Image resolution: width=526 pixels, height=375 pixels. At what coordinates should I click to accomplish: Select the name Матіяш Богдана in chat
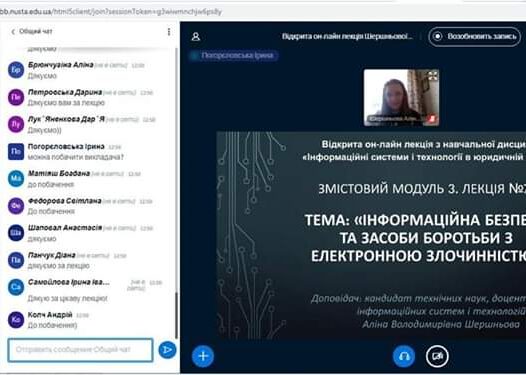tap(59, 173)
